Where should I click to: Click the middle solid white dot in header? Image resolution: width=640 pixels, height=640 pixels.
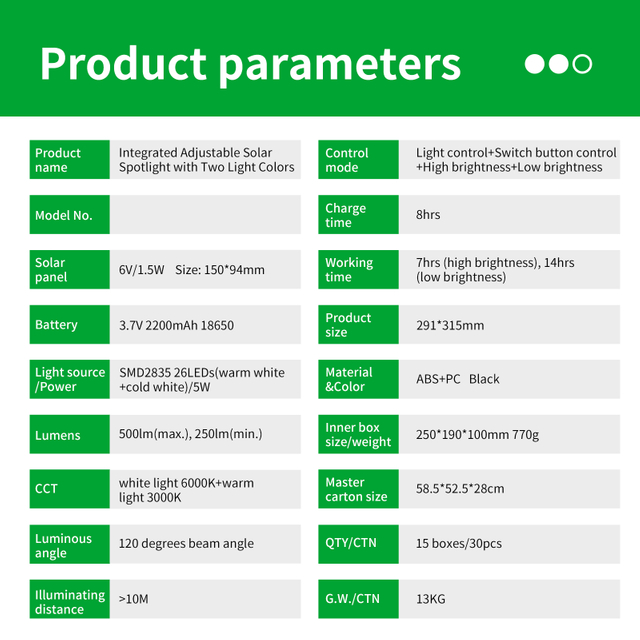click(x=558, y=64)
